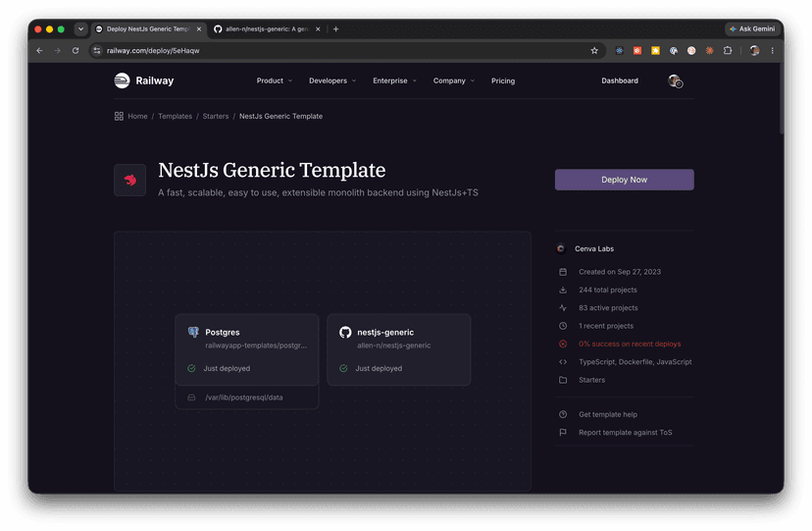Click Ask Gemini button

752,29
